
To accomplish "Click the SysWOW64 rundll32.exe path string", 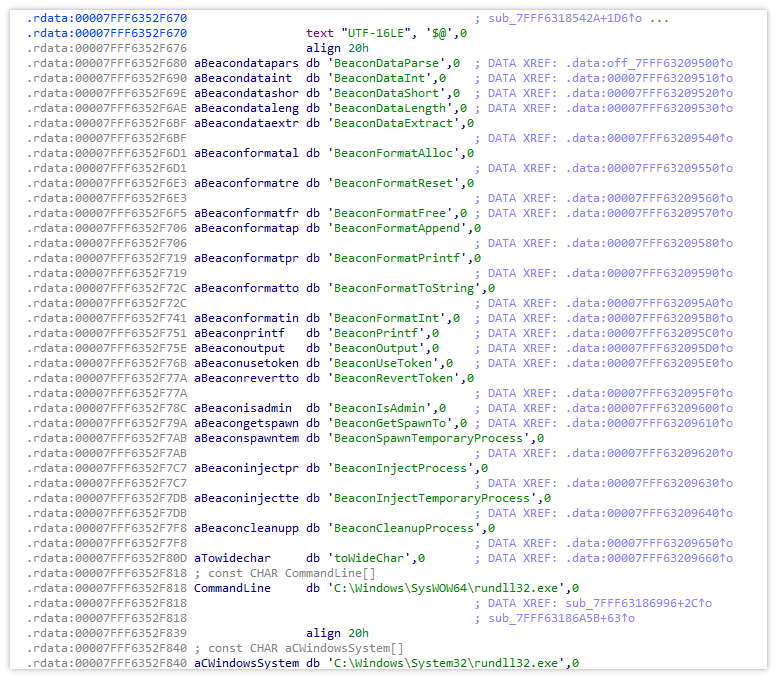I will (450, 588).
